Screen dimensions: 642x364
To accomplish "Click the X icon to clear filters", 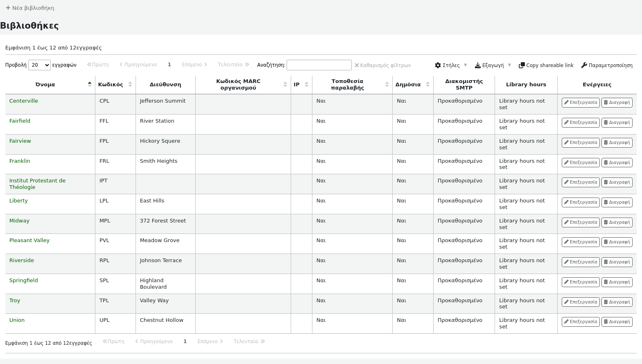I will [357, 65].
